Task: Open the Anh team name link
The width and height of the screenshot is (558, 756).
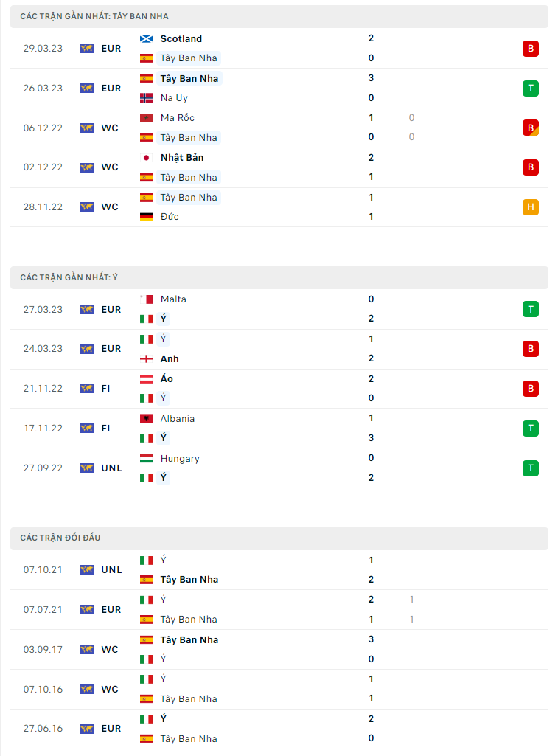Action: tap(170, 358)
